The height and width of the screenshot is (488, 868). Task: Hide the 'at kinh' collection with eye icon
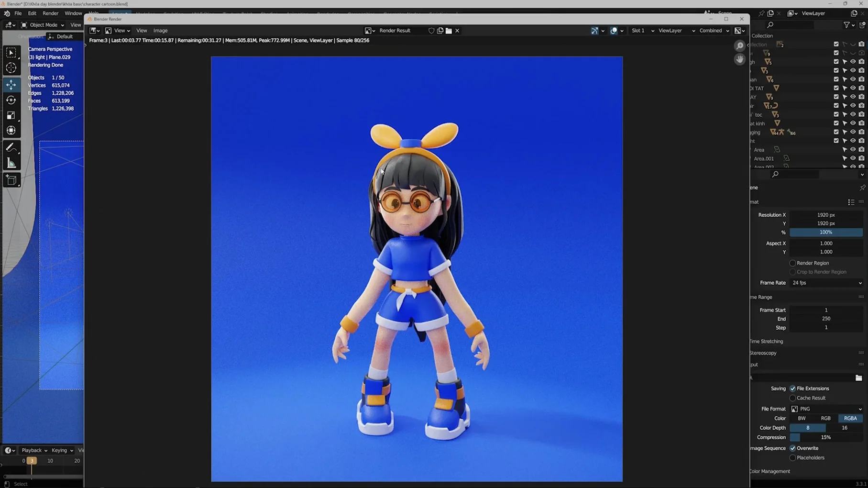pos(853,123)
